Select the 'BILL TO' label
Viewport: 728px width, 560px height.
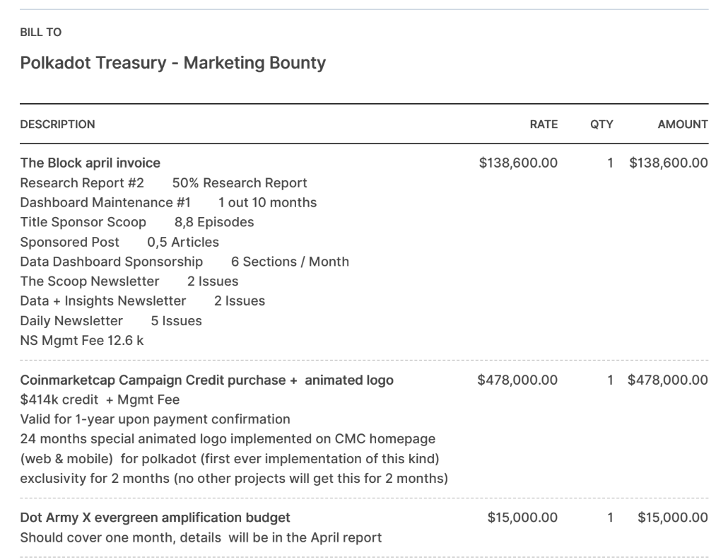[x=41, y=32]
